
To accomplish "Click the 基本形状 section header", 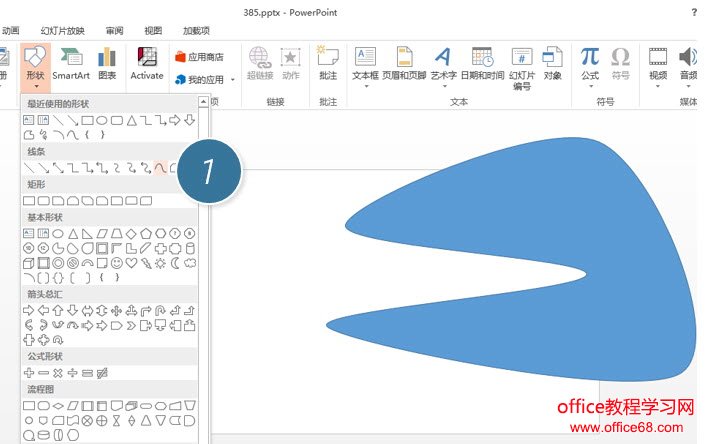I will click(109, 217).
